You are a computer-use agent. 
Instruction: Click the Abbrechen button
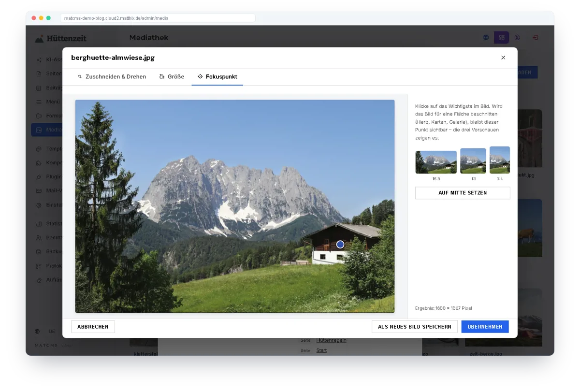pyautogui.click(x=93, y=327)
